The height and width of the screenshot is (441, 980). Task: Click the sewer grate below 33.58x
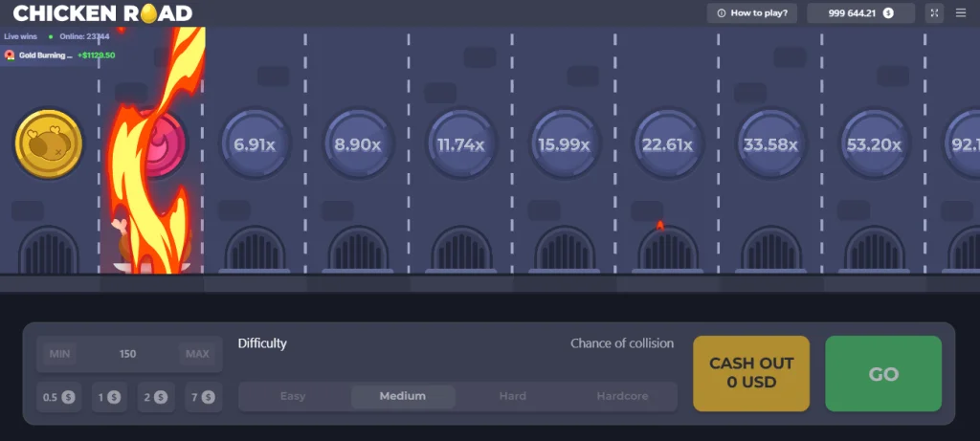[770, 250]
